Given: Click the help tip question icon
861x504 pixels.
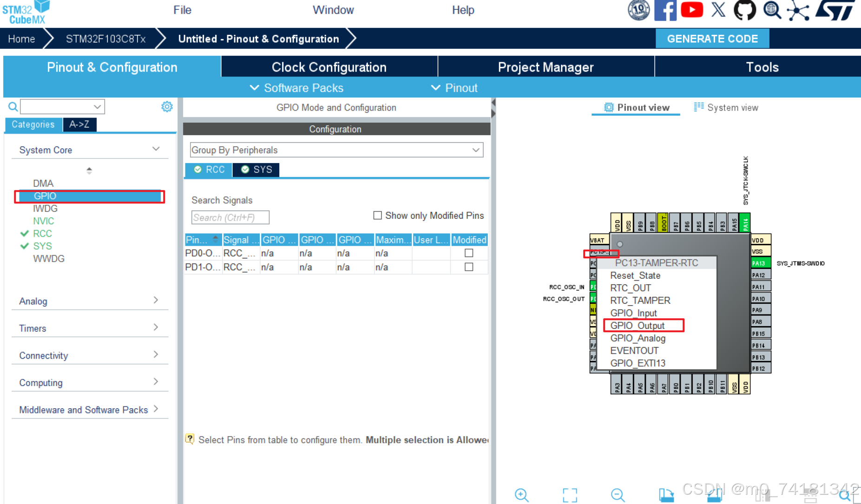Looking at the screenshot, I should pyautogui.click(x=190, y=439).
